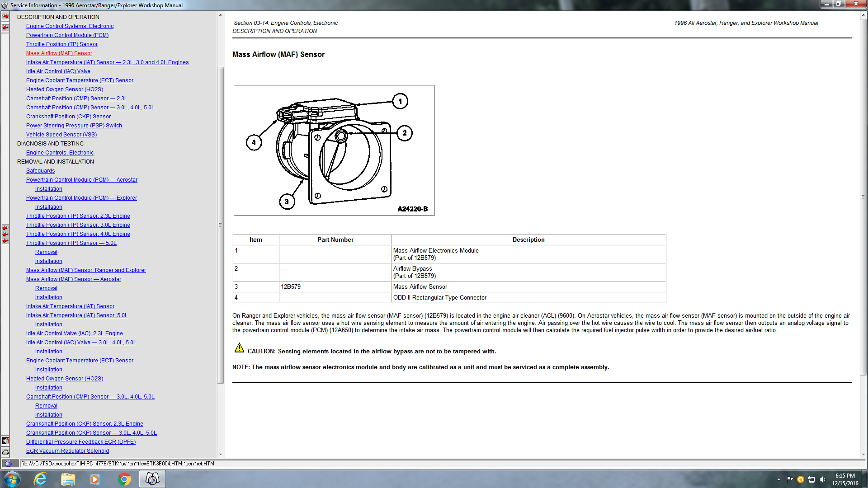Viewport: 868px width, 488px height.
Task: Open the Windows Start menu orb
Action: click(x=12, y=479)
